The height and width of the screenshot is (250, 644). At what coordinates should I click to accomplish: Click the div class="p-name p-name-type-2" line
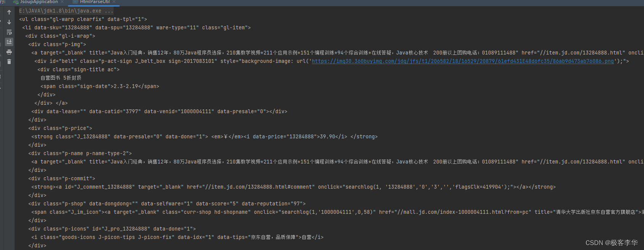coord(80,153)
